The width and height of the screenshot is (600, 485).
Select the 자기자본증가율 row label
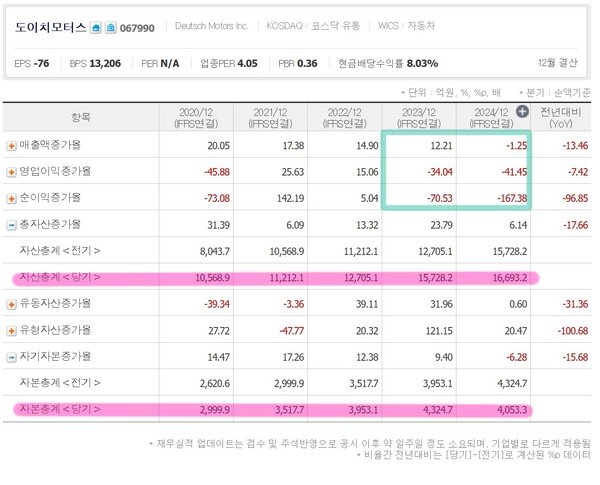(55, 357)
